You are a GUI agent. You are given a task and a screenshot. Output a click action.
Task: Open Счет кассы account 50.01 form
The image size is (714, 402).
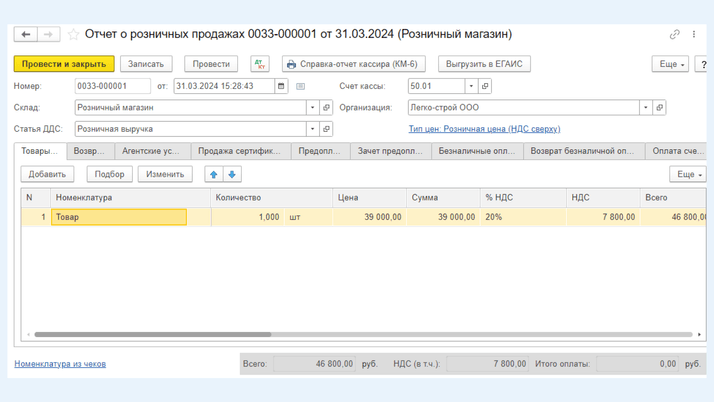point(485,86)
